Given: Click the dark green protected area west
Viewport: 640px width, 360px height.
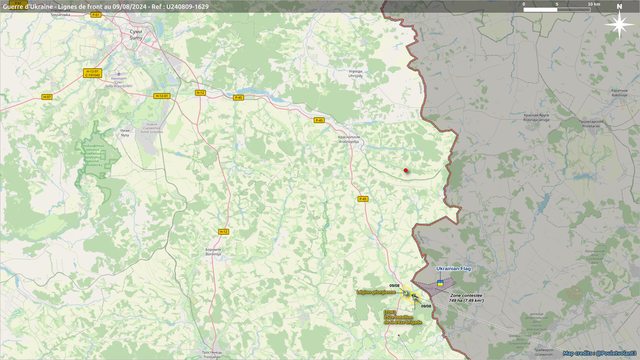Looking at the screenshot, I should tap(98, 155).
